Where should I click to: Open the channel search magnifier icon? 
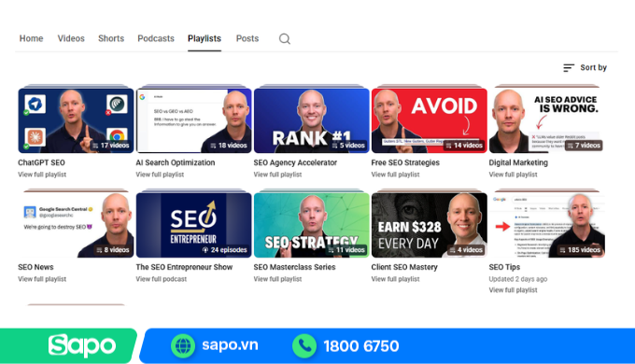[x=284, y=39]
